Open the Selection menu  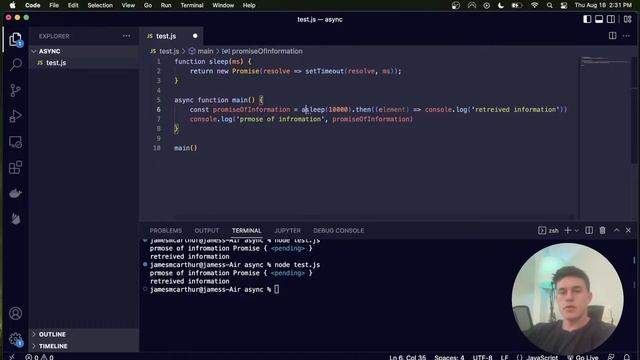tap(100, 5)
